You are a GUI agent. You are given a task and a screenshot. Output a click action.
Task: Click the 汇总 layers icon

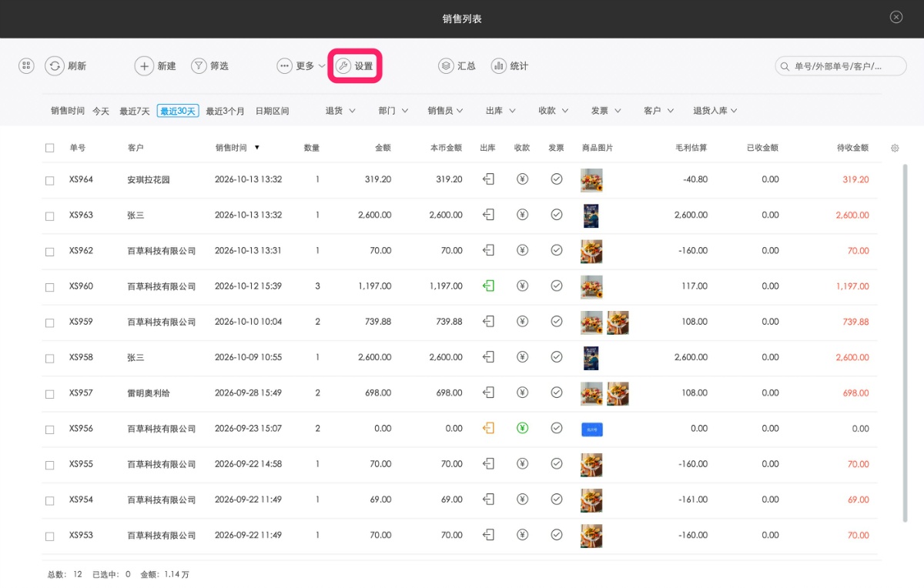point(446,66)
